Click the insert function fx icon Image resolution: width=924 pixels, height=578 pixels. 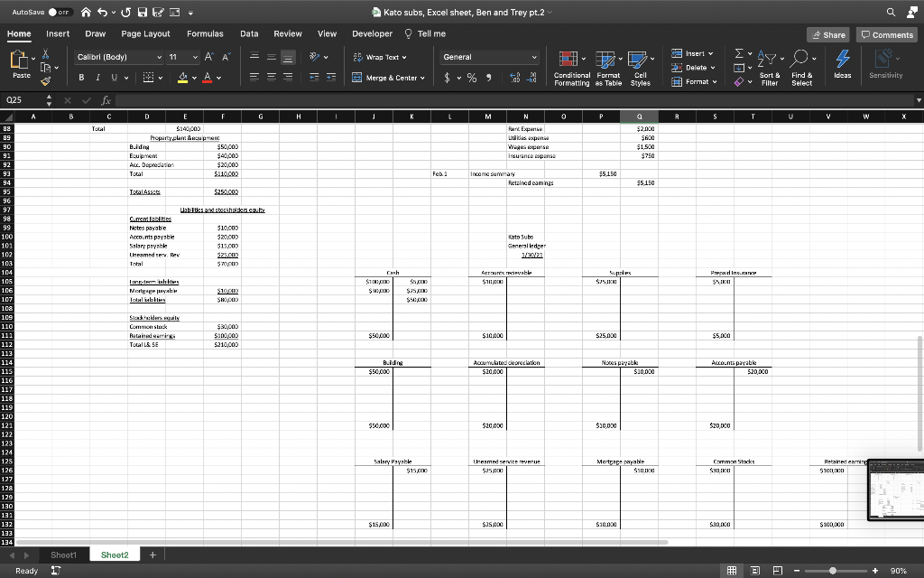point(106,100)
